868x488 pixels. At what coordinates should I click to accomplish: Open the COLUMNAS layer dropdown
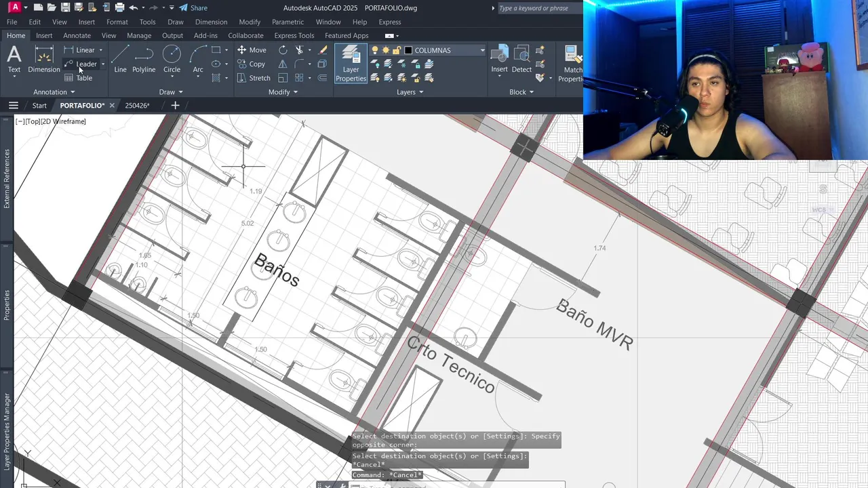[x=482, y=50]
